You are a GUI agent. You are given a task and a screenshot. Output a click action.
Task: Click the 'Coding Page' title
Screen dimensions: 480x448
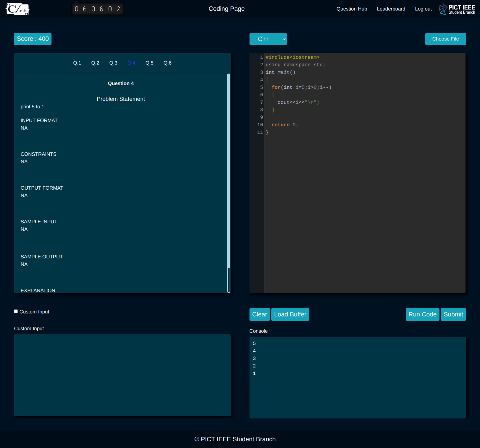[226, 9]
